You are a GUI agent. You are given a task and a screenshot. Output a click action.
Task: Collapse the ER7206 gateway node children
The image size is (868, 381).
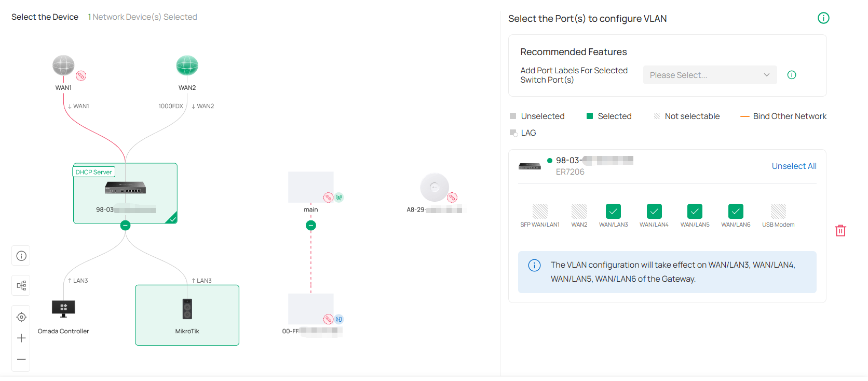pos(125,225)
